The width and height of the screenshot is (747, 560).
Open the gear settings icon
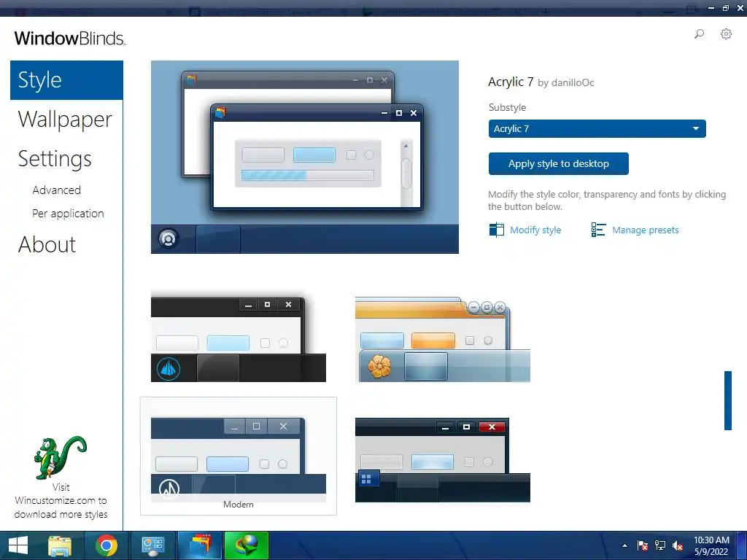(726, 34)
